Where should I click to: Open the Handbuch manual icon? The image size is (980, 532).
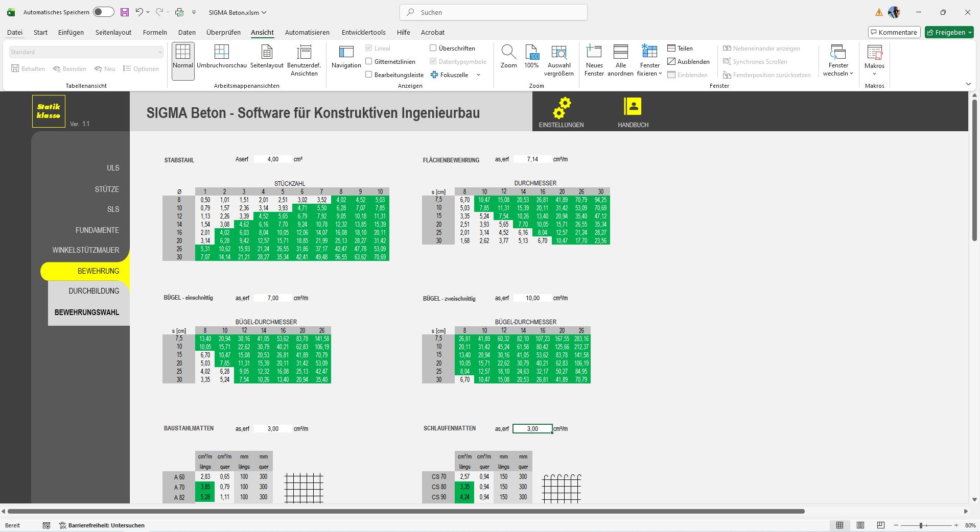point(633,107)
